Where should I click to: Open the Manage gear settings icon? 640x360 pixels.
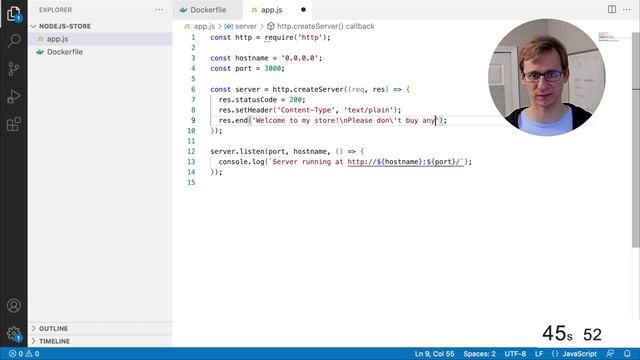coord(13,333)
